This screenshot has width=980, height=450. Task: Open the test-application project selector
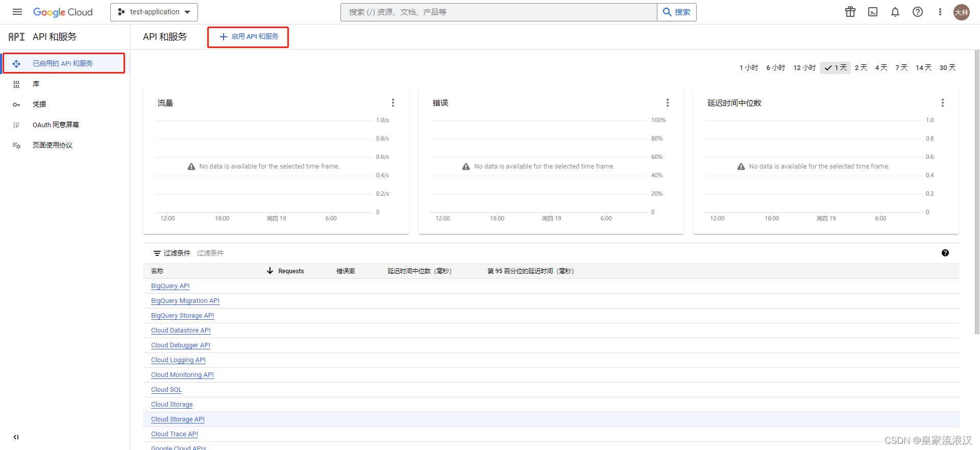click(154, 12)
